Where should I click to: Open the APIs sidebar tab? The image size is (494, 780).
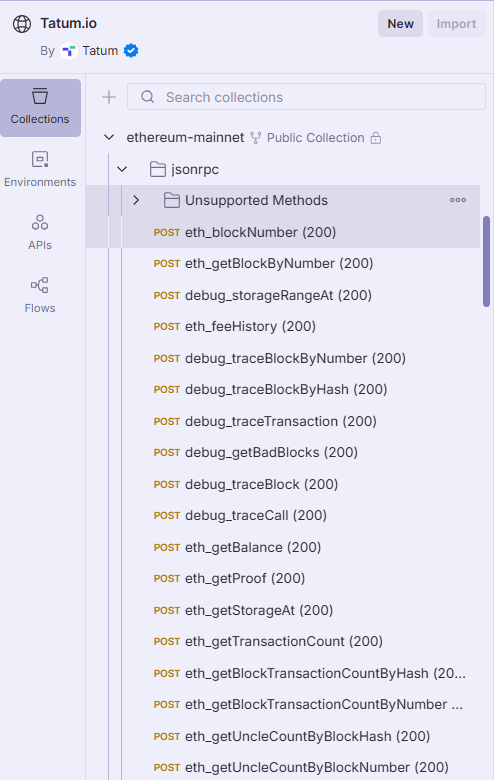40,232
